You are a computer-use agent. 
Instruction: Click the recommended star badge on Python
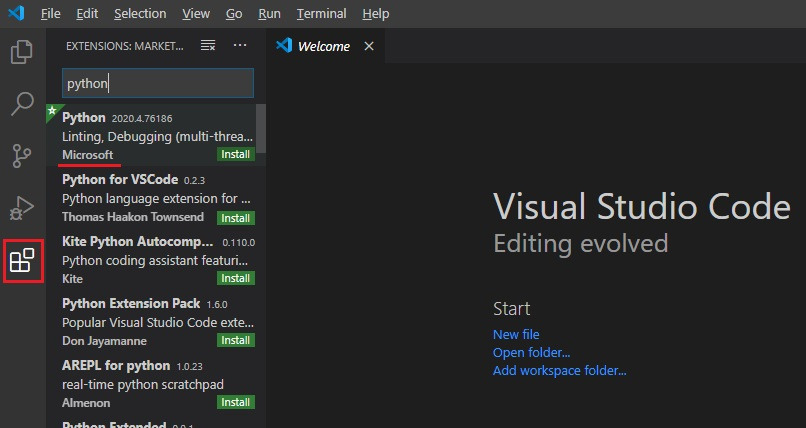52,111
